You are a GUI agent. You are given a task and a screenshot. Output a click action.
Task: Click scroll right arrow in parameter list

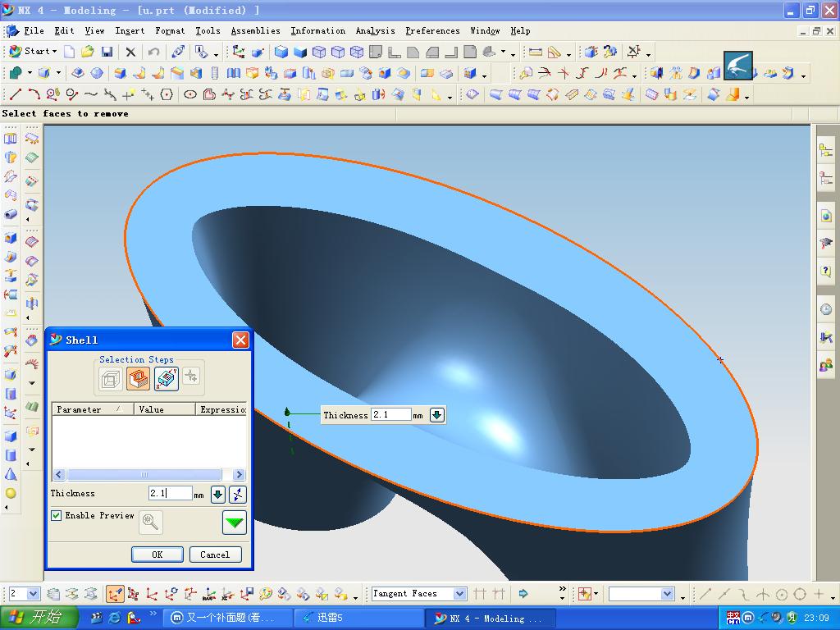[239, 475]
